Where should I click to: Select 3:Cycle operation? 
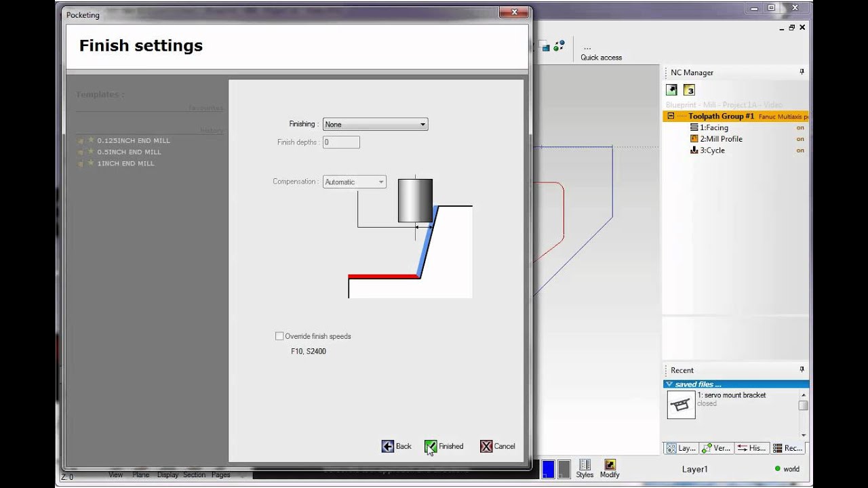pyautogui.click(x=712, y=150)
